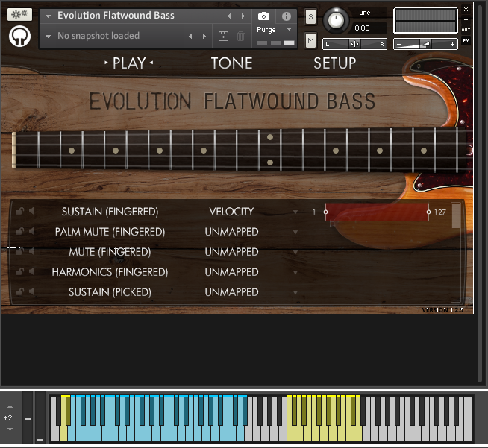
Task: Load the previous snapshot arrow
Action: coord(190,36)
